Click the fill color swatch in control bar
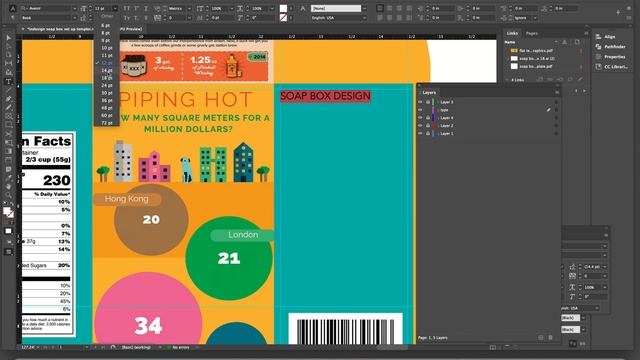The height and width of the screenshot is (360, 640). pyautogui.click(x=283, y=9)
